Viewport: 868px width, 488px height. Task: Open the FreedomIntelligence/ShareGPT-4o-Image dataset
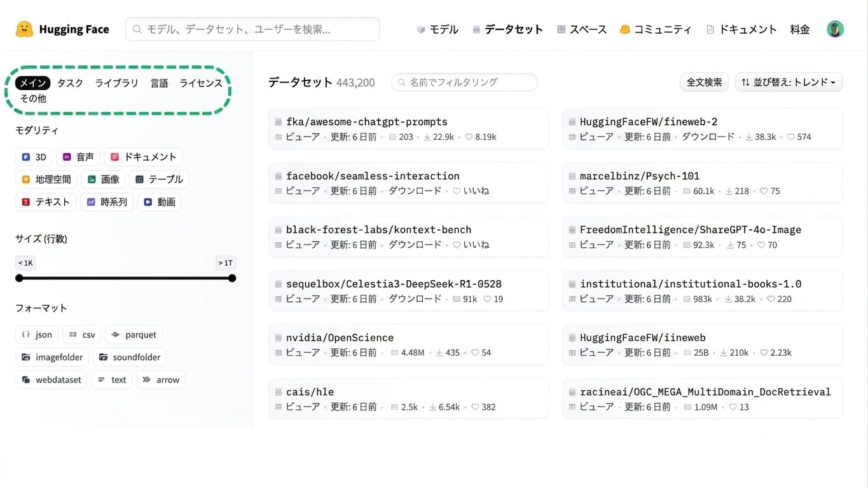tap(703, 237)
